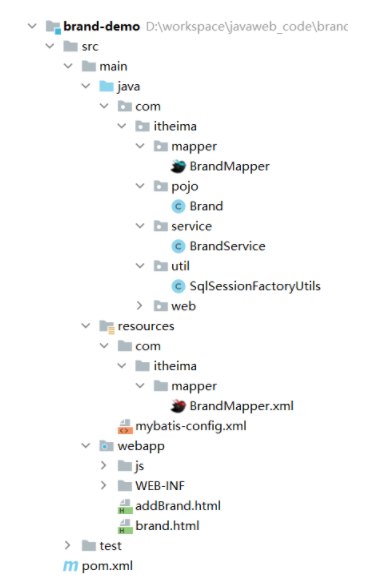Click the XML config icon for mybatis-config.xml
Image resolution: width=366 pixels, height=583 pixels.
coord(125,426)
